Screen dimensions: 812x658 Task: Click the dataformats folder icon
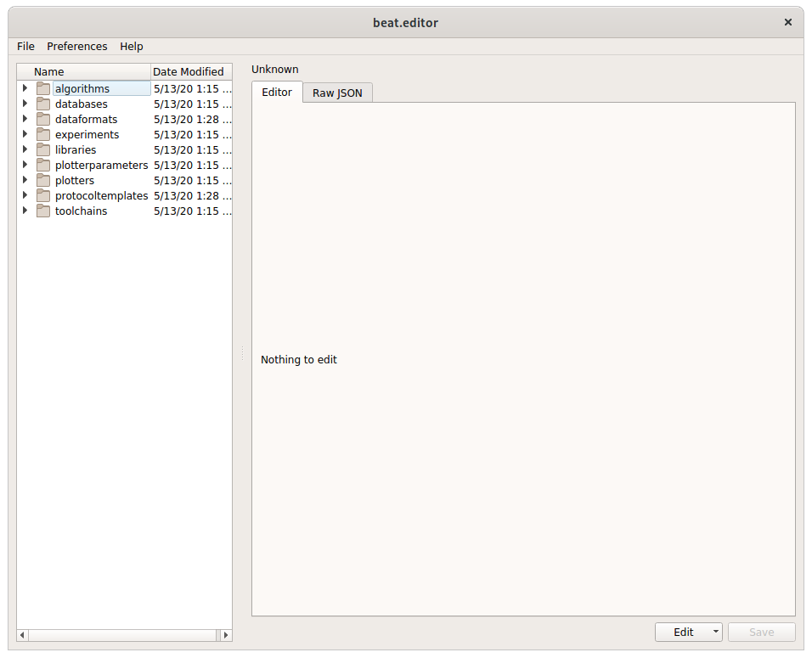pos(43,119)
